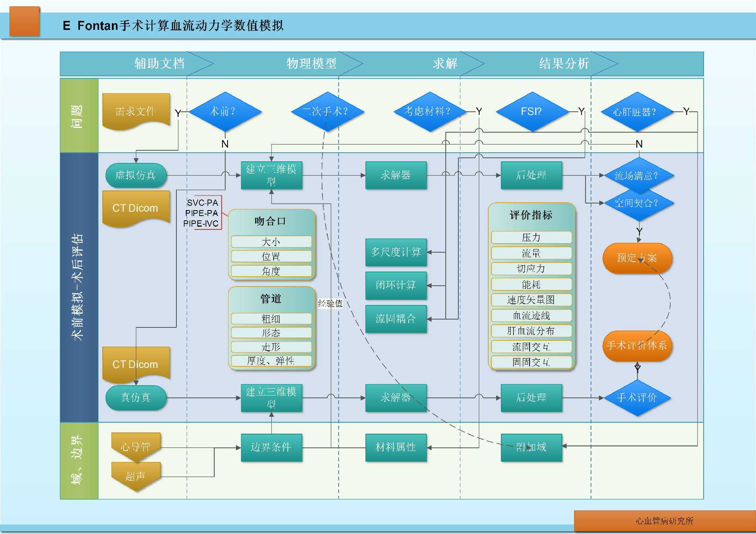
Task: Click the FSI? decision diamond
Action: pyautogui.click(x=532, y=112)
